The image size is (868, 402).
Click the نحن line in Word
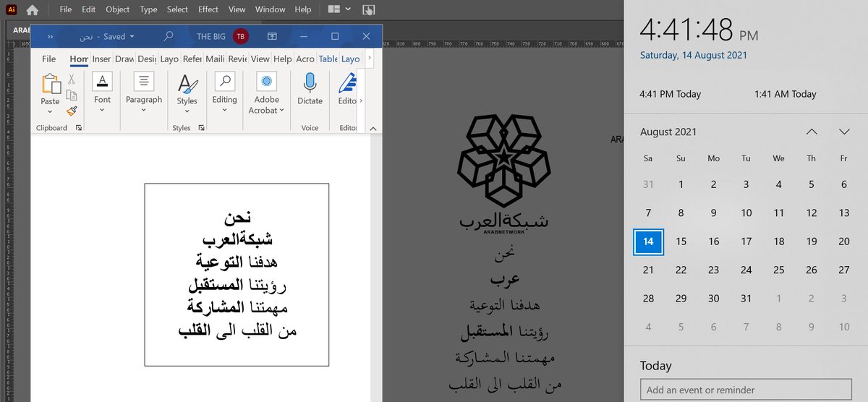[237, 216]
